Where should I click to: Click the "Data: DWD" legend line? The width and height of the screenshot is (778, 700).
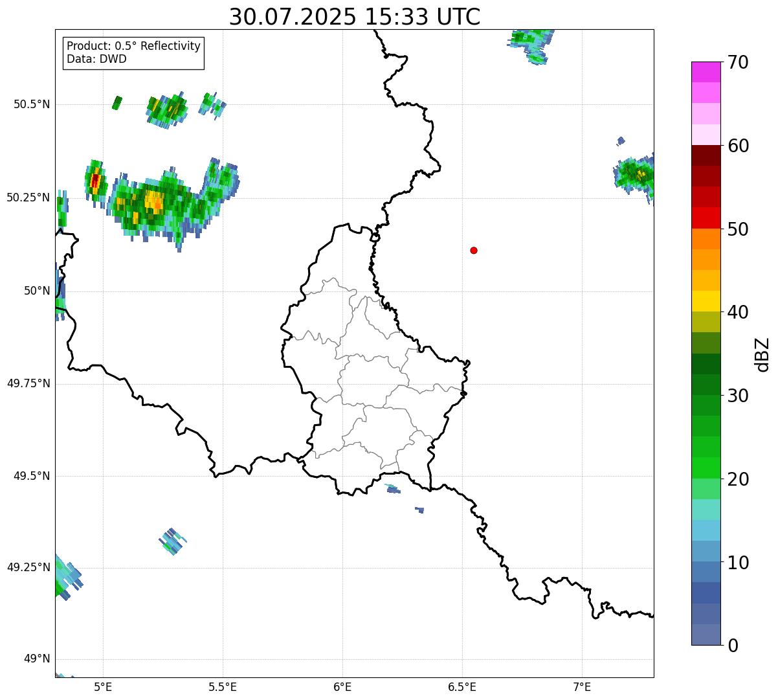tap(97, 59)
